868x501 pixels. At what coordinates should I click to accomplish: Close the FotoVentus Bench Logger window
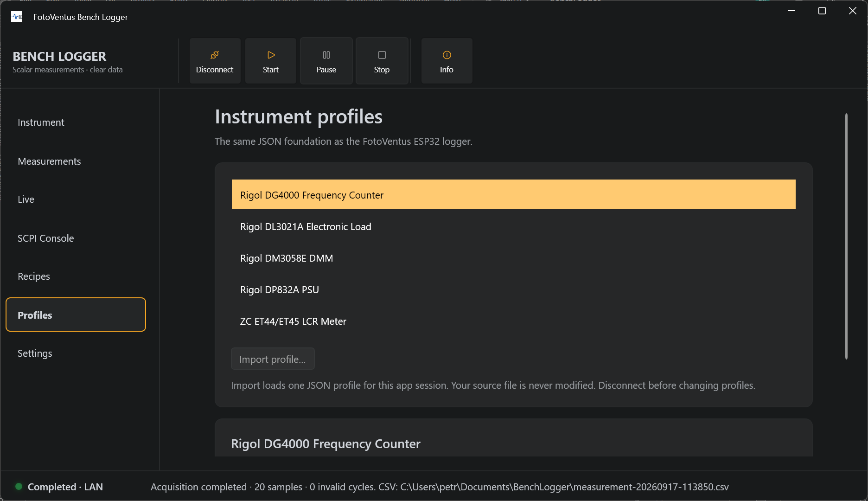tap(853, 11)
